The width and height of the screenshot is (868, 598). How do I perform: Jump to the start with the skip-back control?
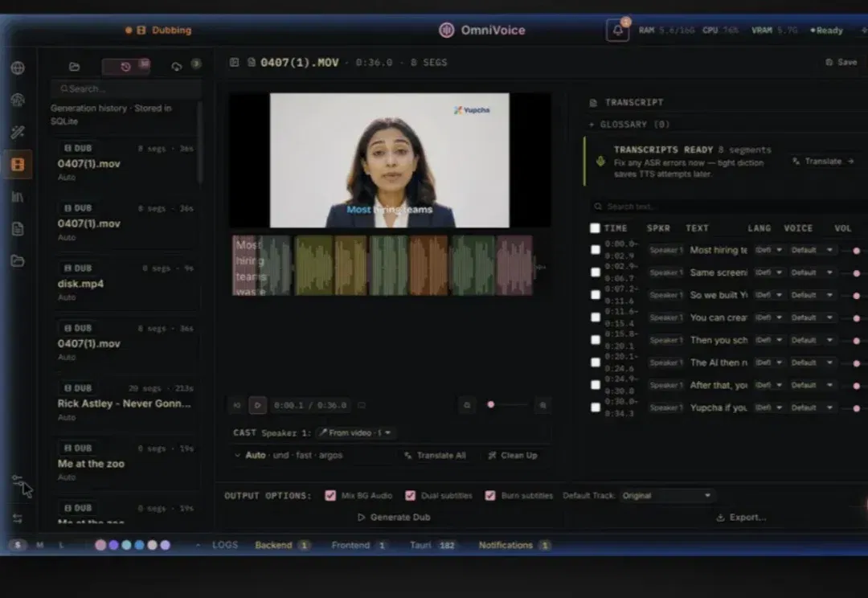[237, 405]
